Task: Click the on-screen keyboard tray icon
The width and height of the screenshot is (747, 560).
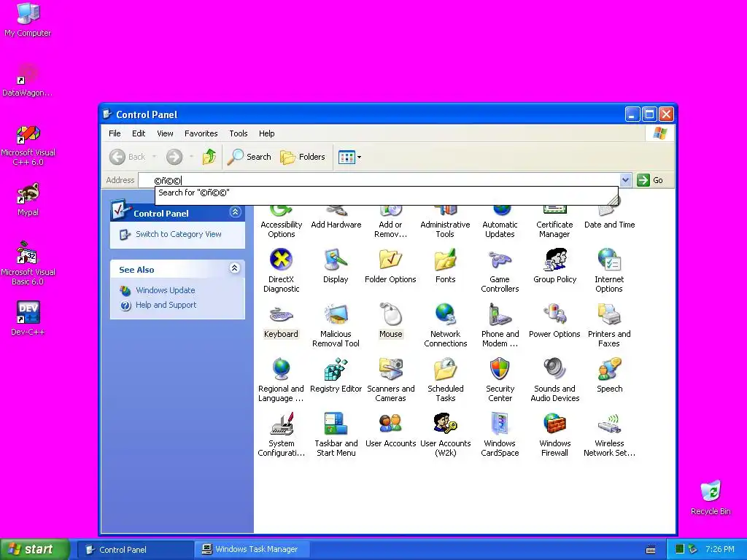Action: coord(650,550)
